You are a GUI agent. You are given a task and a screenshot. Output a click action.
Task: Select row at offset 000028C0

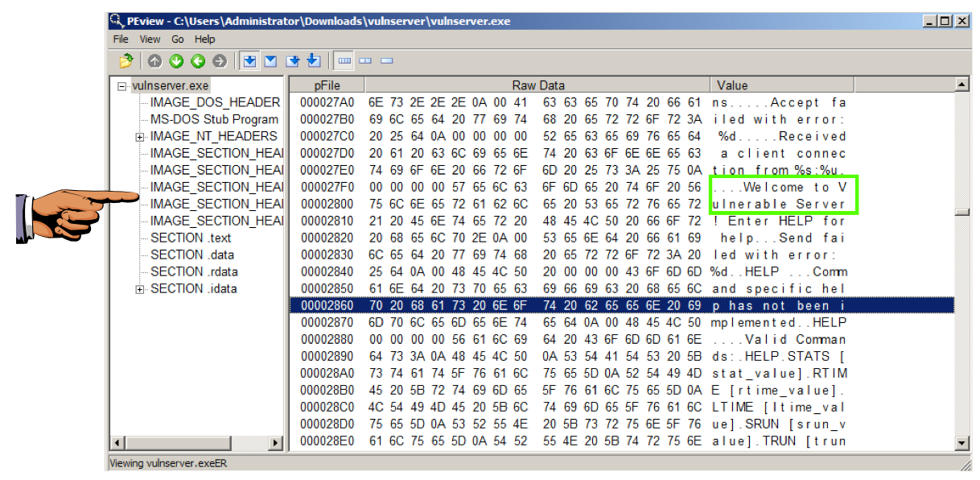621,407
